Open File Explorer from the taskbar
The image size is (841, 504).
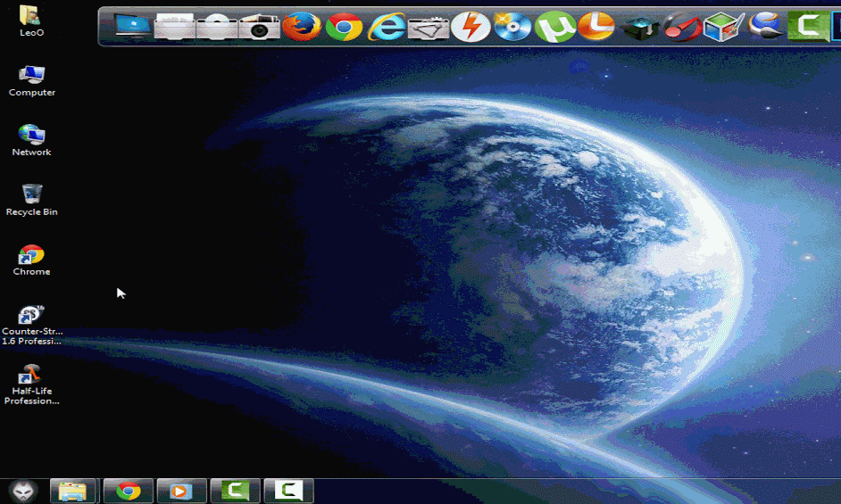(73, 491)
